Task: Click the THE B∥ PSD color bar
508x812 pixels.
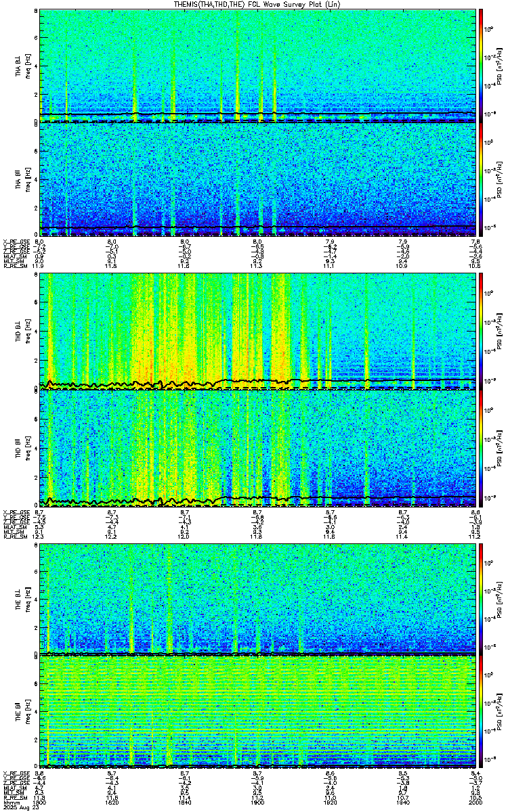Action: coord(481,712)
